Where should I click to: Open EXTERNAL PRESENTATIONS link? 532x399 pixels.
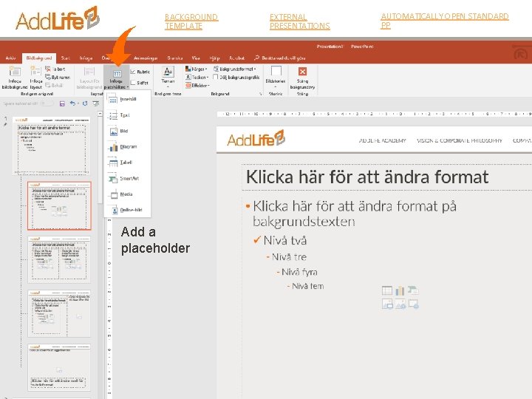(299, 21)
